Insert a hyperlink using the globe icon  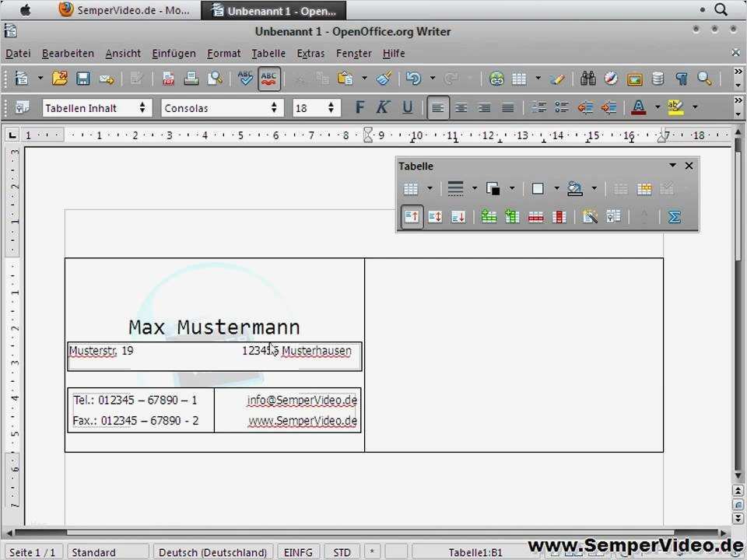point(496,79)
